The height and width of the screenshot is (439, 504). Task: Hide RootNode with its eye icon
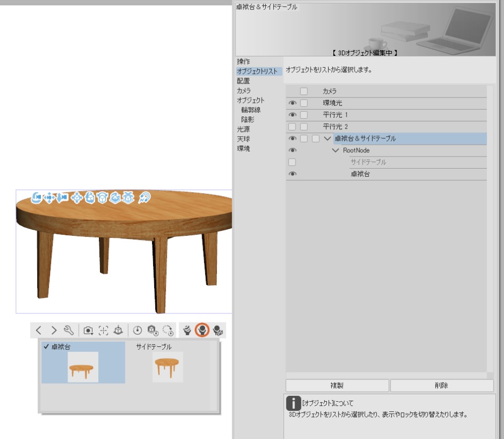[292, 150]
